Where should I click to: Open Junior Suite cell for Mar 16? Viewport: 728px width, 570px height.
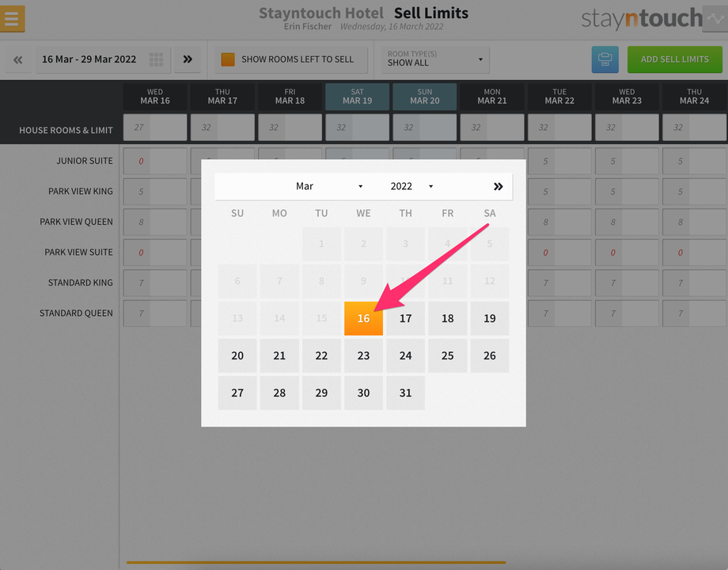click(x=155, y=161)
